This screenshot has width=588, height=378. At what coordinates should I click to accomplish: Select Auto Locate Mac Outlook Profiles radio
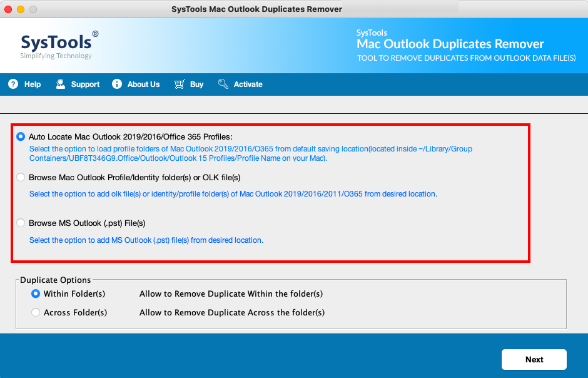pos(21,136)
